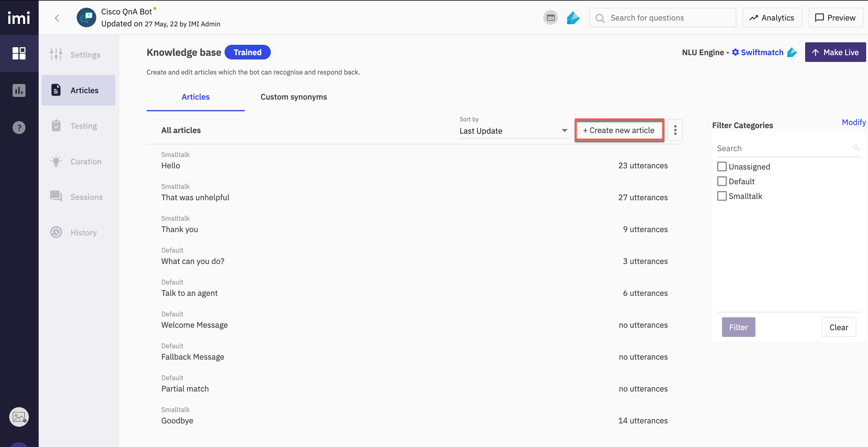Check the Default category checkbox
This screenshot has width=868, height=447.
point(722,181)
